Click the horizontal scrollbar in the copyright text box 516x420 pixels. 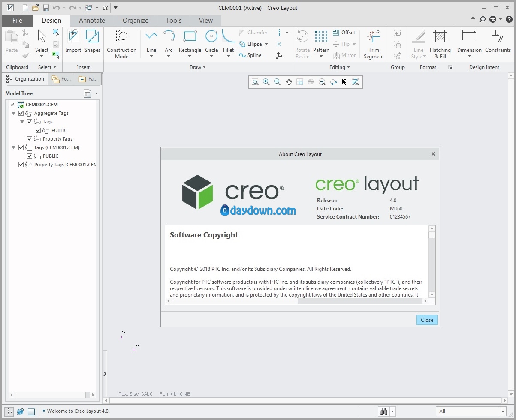coord(297,301)
